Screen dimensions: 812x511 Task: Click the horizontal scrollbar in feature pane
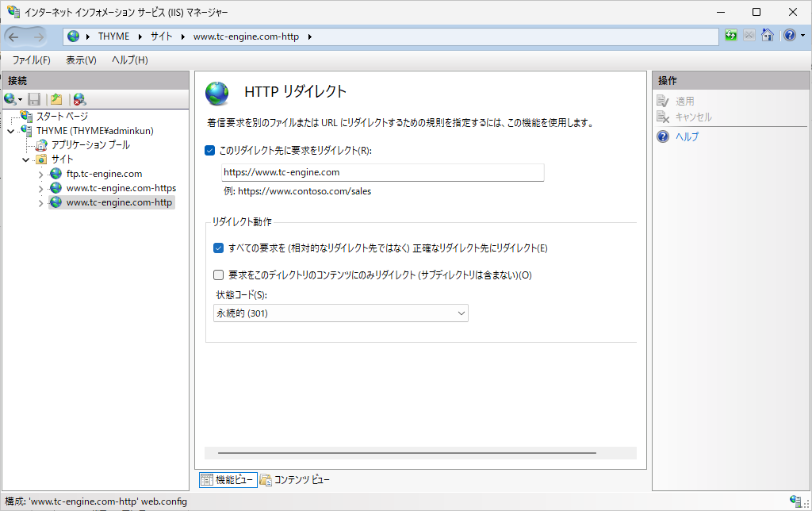pos(407,453)
